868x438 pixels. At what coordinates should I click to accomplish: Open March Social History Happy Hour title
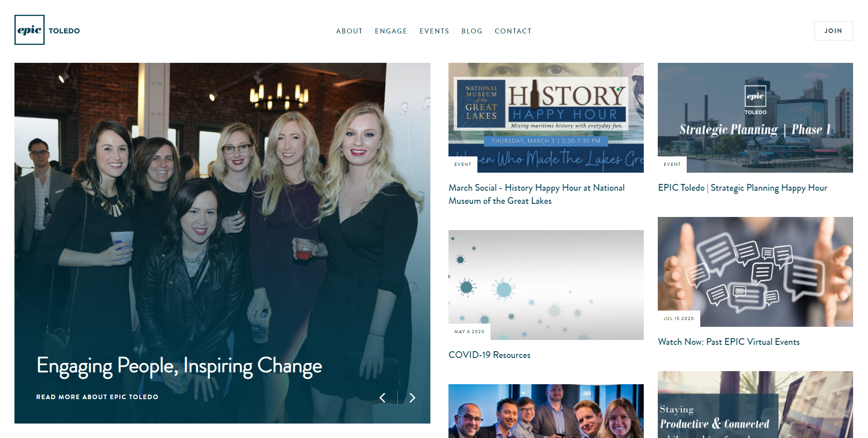537,194
